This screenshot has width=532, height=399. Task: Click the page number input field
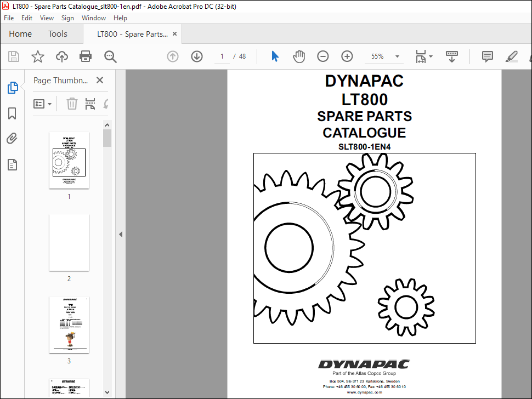[222, 56]
